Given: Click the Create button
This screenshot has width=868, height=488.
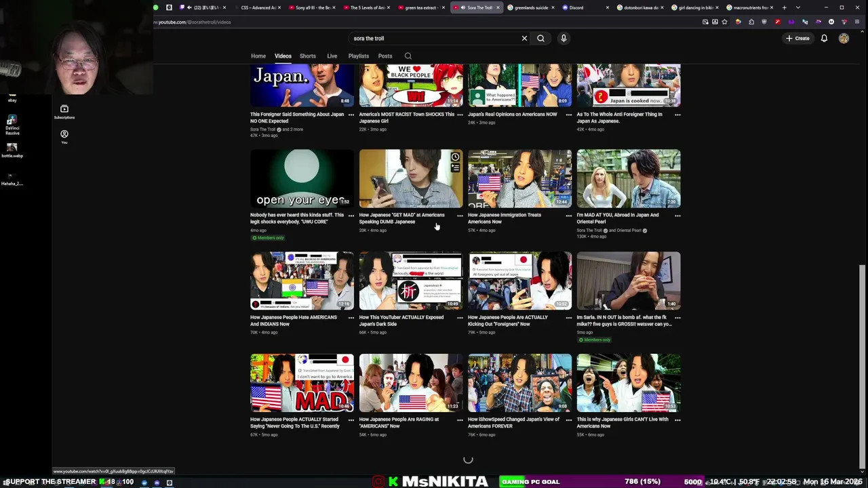Looking at the screenshot, I should [797, 39].
